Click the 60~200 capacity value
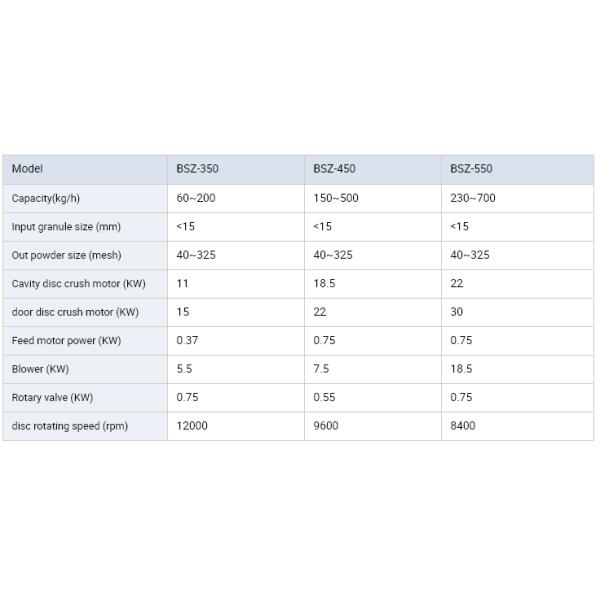This screenshot has height=600, width=600. tap(196, 198)
